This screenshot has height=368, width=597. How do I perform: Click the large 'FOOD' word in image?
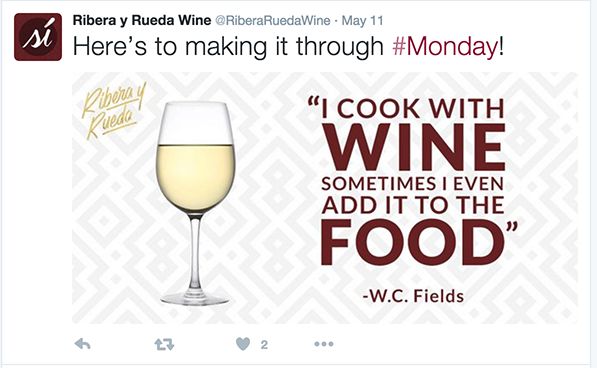click(x=413, y=242)
